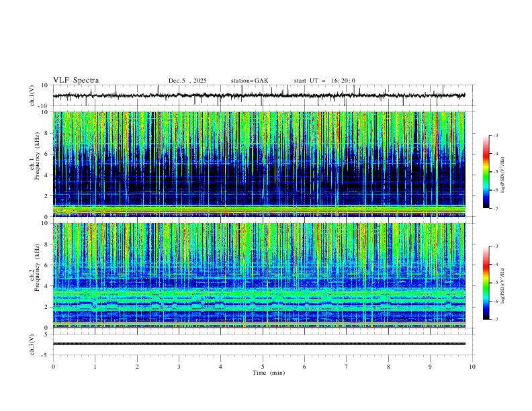Click the "3" minute tick label

(x=179, y=367)
